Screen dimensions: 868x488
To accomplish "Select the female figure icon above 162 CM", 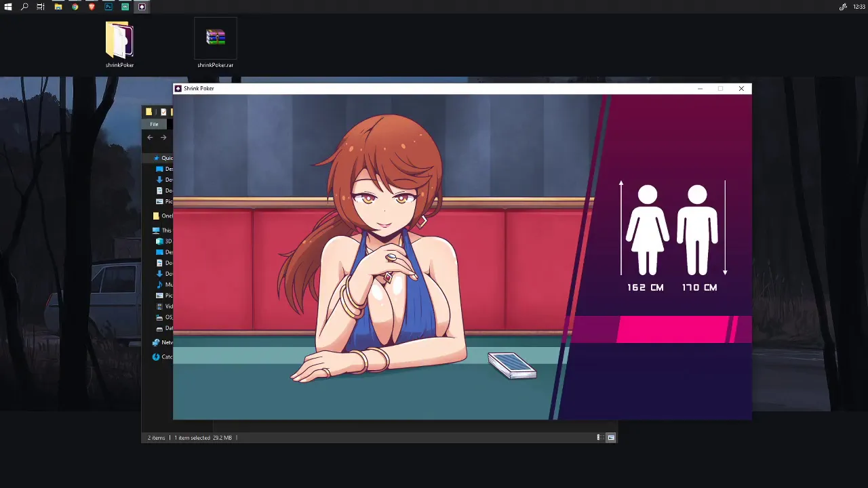I will click(648, 229).
